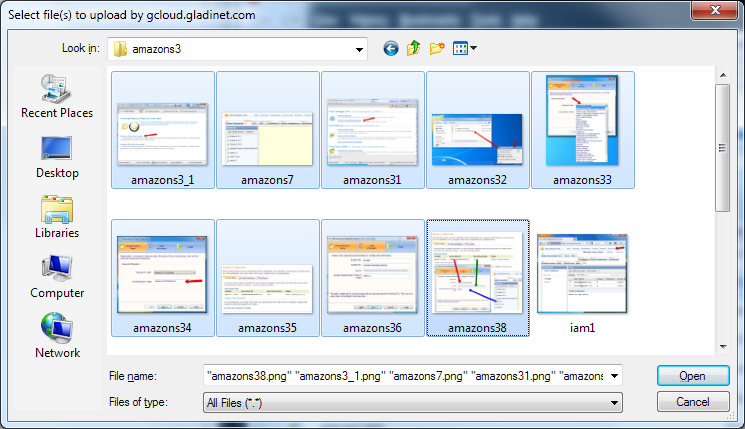745x429 pixels.
Task: Click the scrollbar up arrow
Action: coord(723,76)
